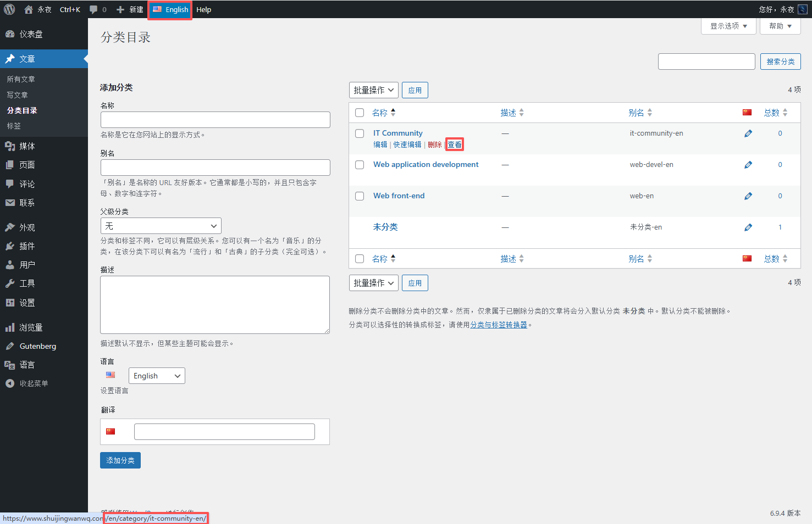The image size is (812, 524).
Task: Click into the 描述 description textarea
Action: (x=215, y=305)
